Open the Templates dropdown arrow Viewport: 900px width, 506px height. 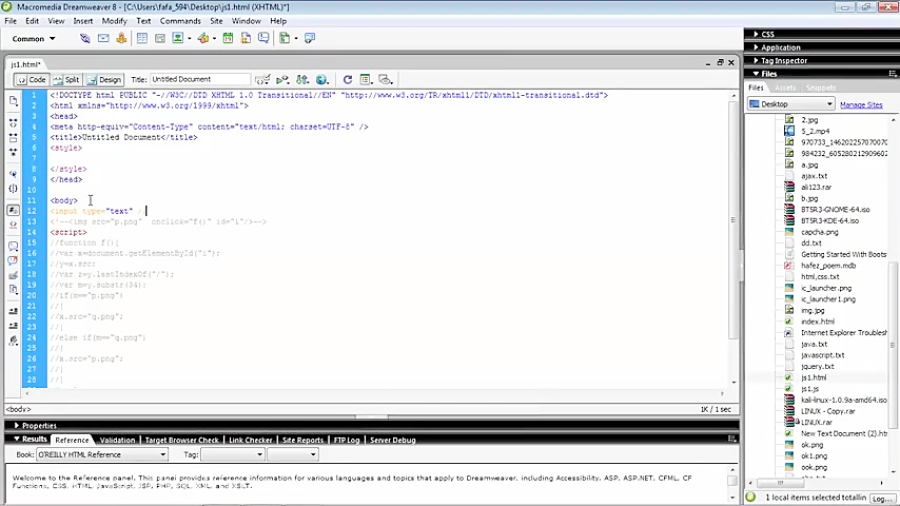point(296,38)
